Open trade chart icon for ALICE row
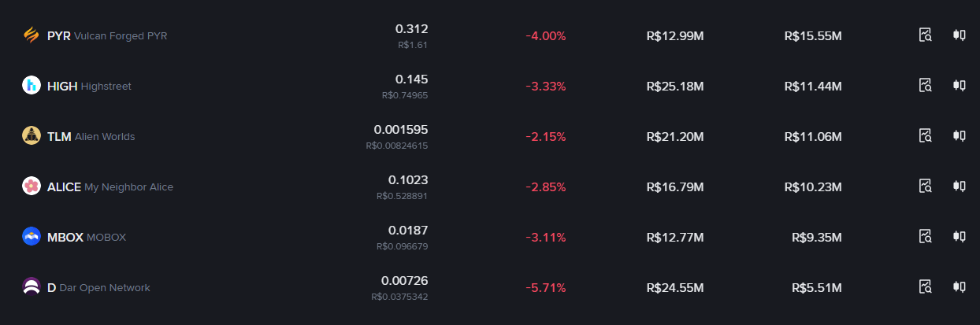Viewport: 980px width, 325px height. coord(959,187)
